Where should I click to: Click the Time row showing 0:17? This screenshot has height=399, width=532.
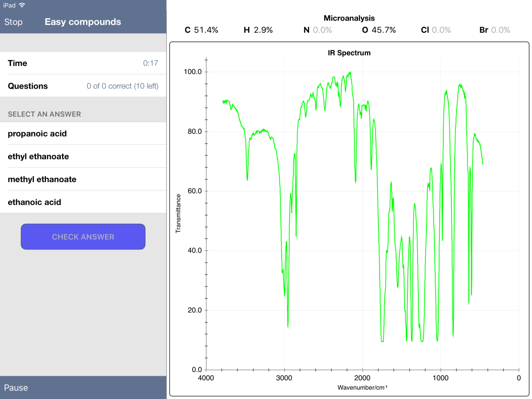point(83,63)
